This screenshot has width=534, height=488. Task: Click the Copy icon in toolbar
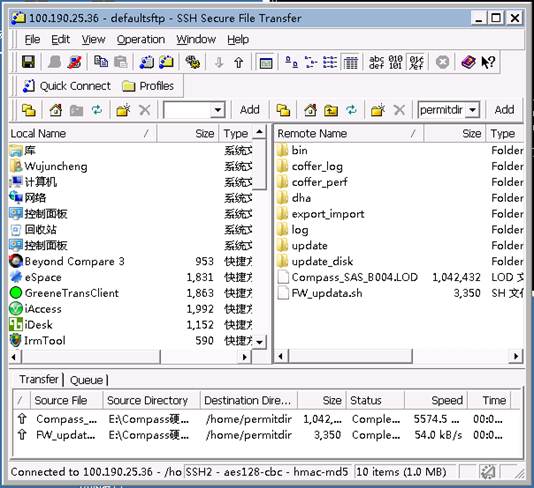(101, 62)
